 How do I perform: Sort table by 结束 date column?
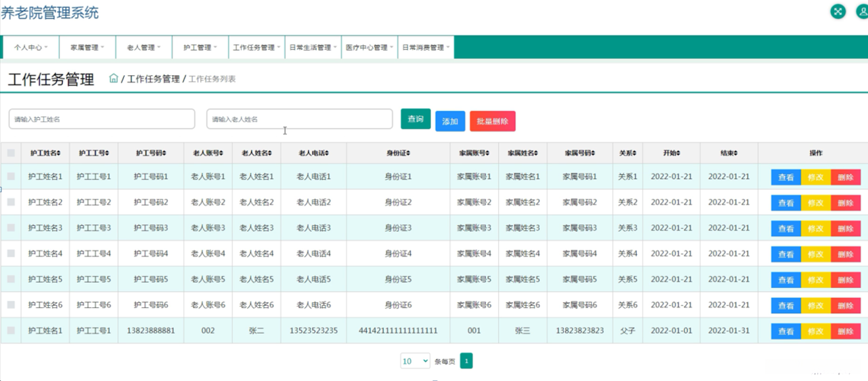pos(736,153)
